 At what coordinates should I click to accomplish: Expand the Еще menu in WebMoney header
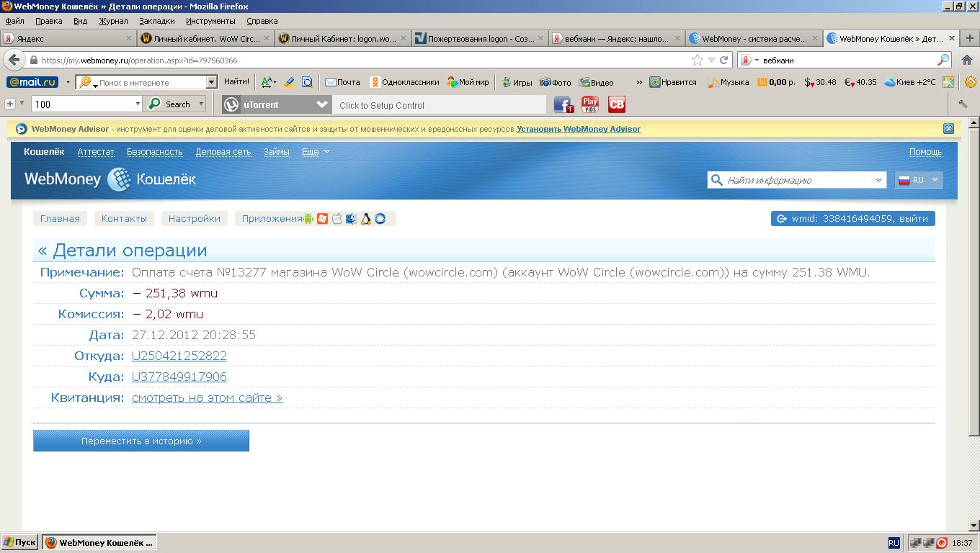316,152
